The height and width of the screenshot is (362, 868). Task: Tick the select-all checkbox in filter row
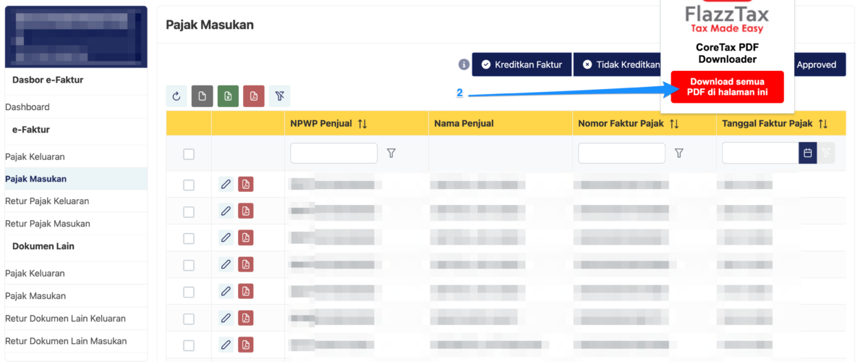189,154
